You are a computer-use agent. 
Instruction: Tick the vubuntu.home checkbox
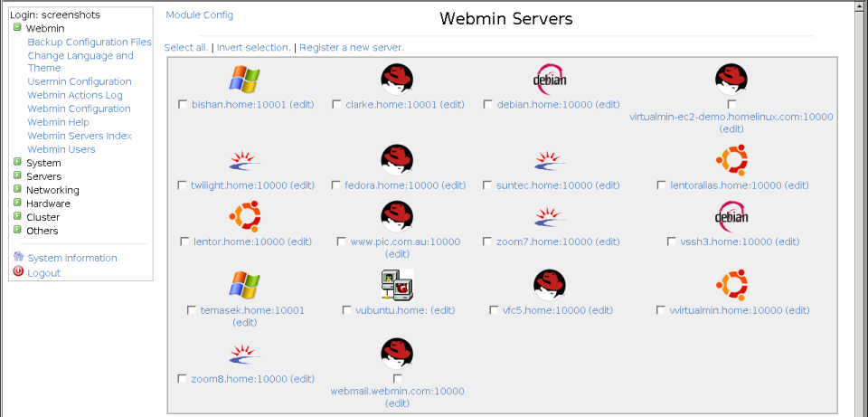(346, 309)
